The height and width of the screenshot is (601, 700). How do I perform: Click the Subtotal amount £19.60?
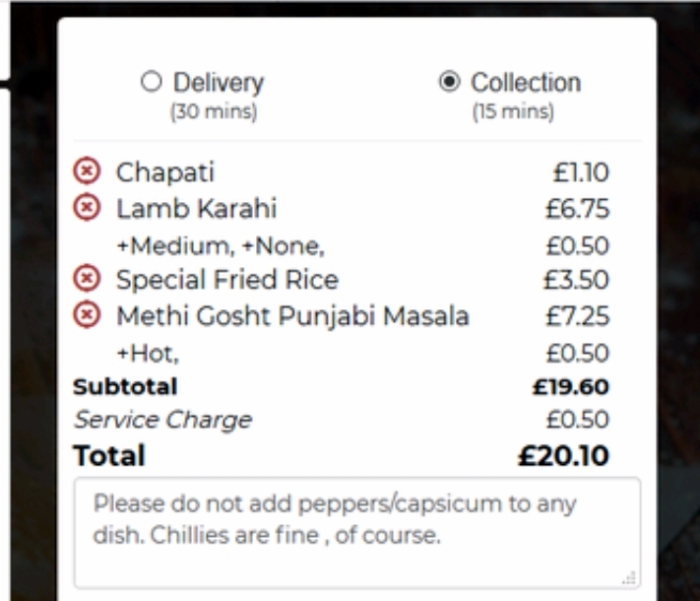(x=570, y=385)
